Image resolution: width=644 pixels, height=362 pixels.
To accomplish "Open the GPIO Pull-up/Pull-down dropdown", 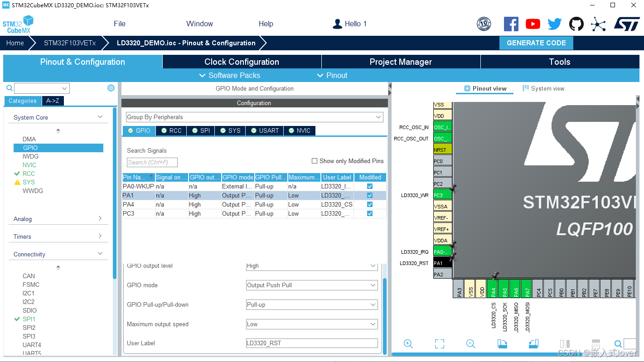I will (x=311, y=304).
